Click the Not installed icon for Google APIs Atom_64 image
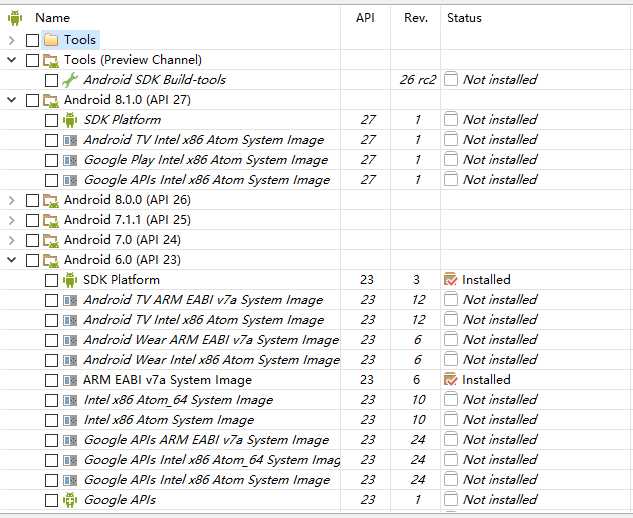The height and width of the screenshot is (518, 633). (451, 459)
